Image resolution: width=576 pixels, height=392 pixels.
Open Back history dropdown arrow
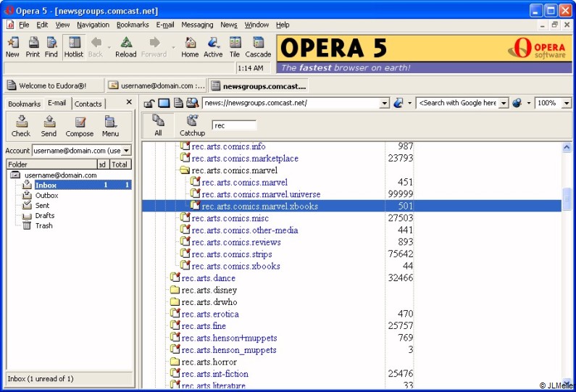pyautogui.click(x=109, y=47)
